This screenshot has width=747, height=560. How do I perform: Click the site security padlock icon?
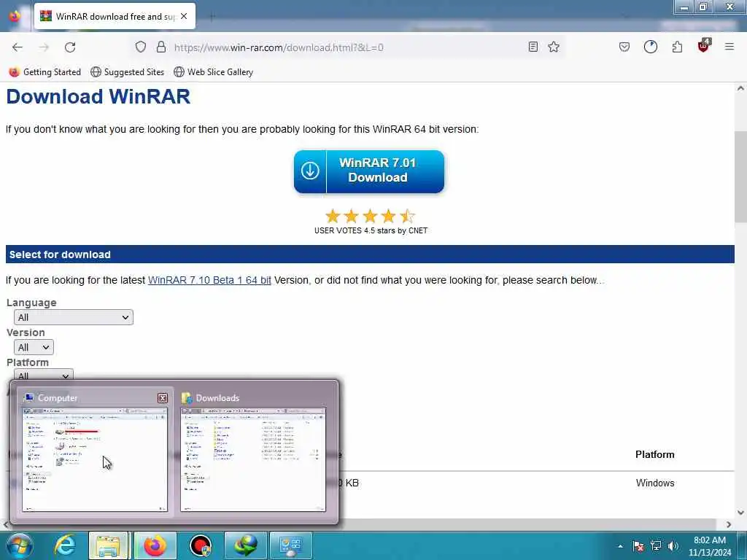[161, 47]
